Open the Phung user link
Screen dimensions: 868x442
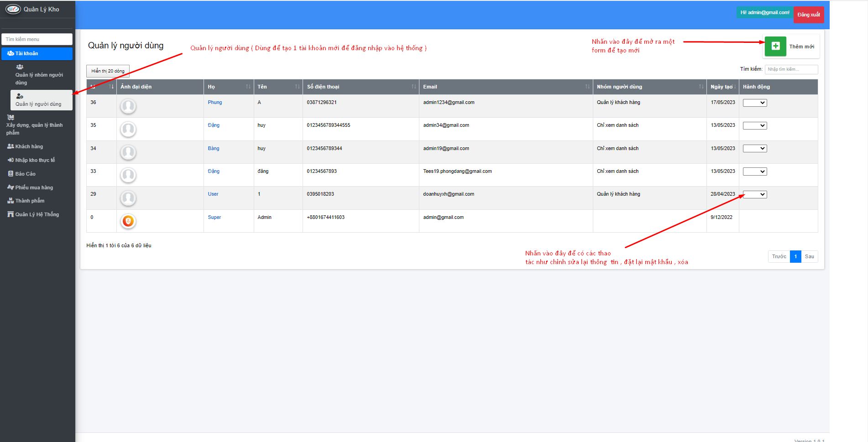[x=215, y=102]
